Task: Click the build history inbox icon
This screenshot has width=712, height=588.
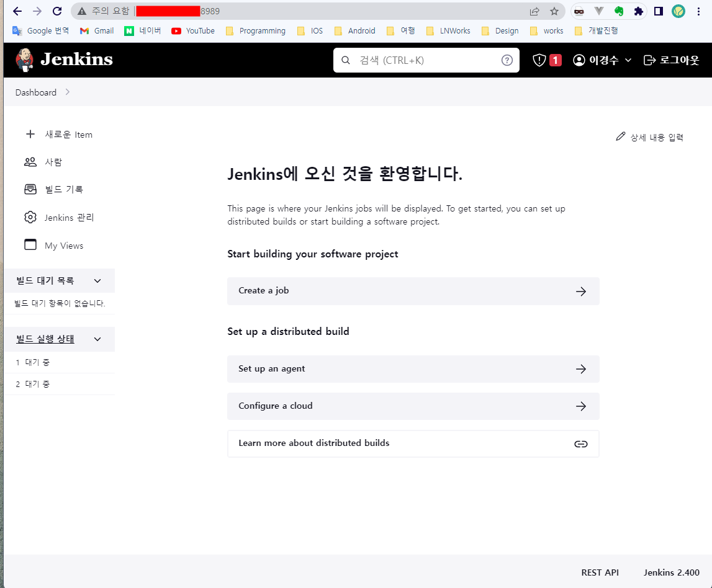Action: (x=30, y=189)
